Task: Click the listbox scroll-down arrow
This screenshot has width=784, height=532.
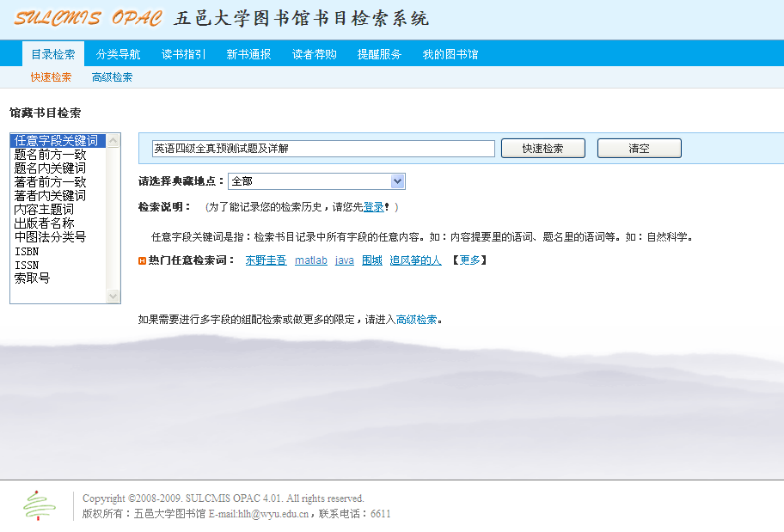Action: (113, 296)
